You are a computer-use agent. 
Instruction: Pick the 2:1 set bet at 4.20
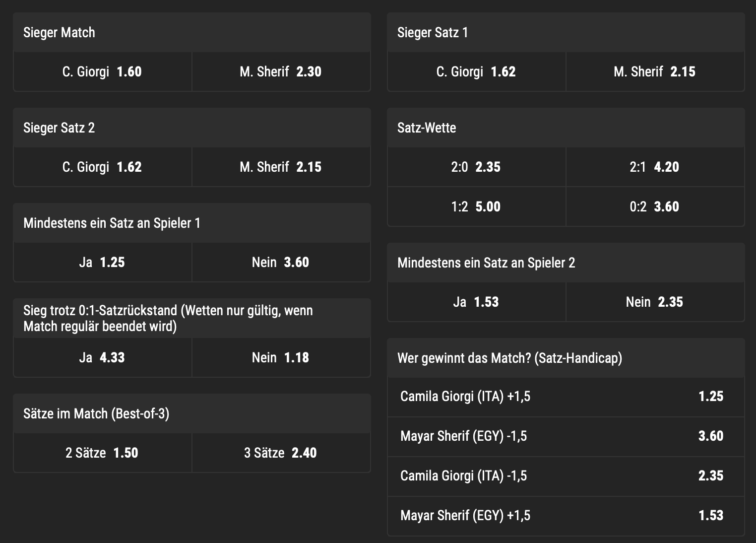655,167
